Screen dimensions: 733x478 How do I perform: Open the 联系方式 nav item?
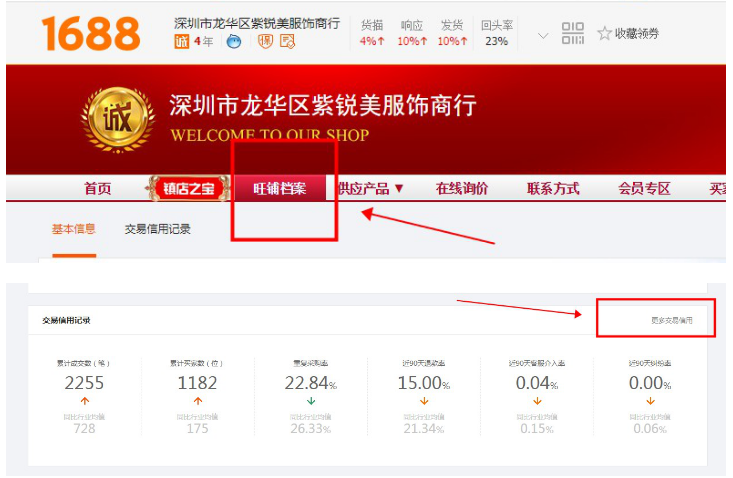553,188
